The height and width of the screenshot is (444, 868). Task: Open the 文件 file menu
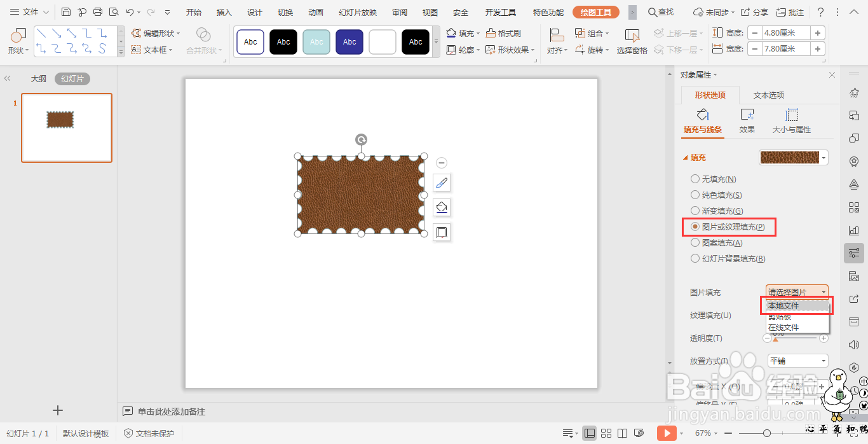[30, 12]
